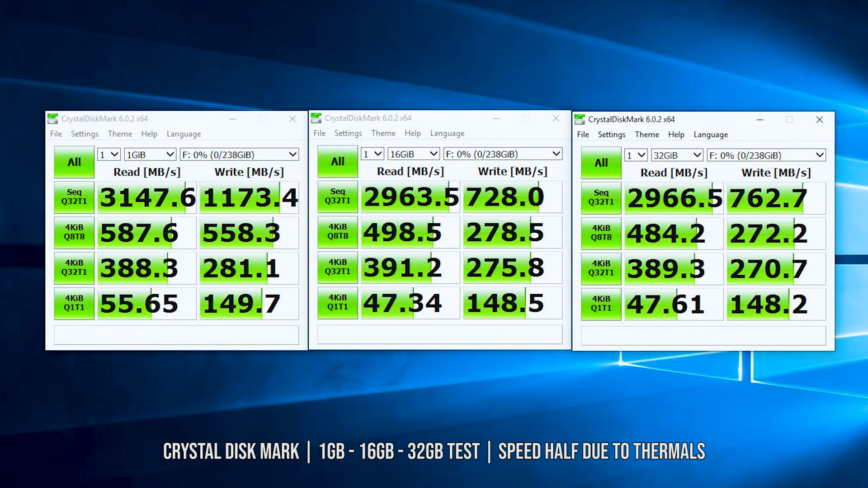Click the CrystalDiskMark app icon in 32GiB window

[580, 119]
